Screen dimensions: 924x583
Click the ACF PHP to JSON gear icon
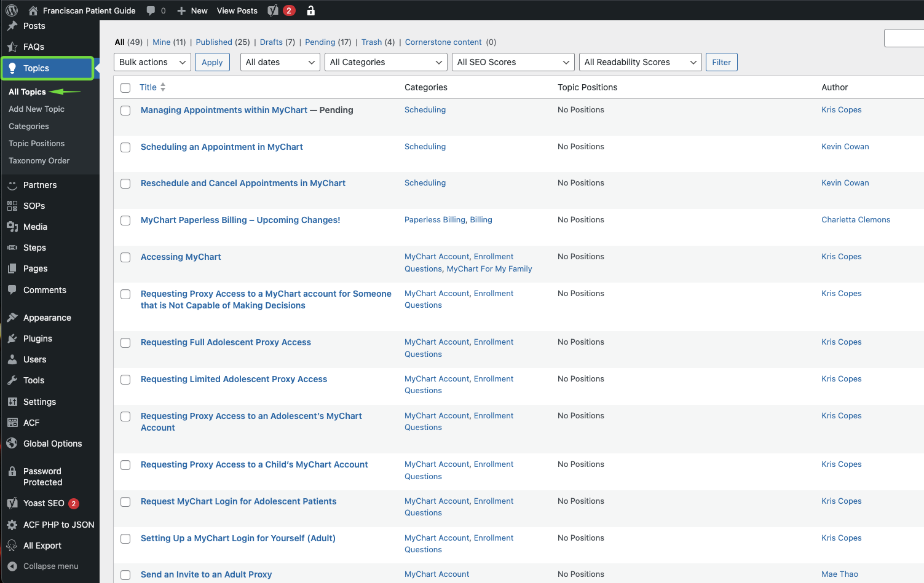tap(12, 525)
